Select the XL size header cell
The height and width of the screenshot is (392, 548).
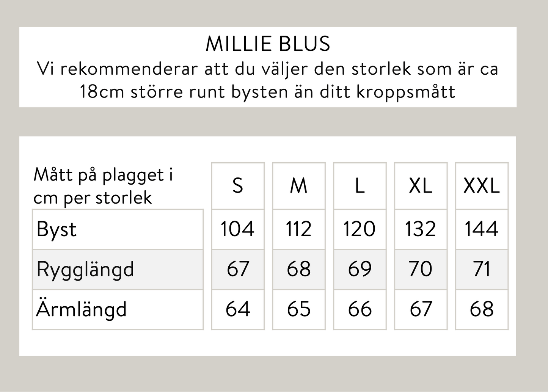[421, 186]
